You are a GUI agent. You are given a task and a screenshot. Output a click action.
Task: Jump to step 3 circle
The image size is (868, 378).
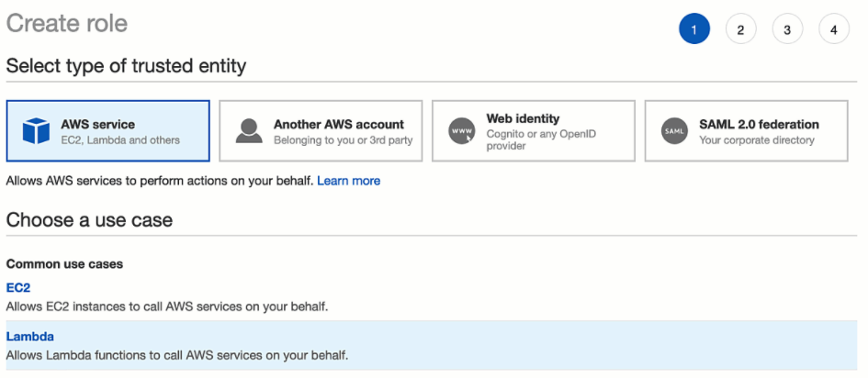pyautogui.click(x=787, y=30)
